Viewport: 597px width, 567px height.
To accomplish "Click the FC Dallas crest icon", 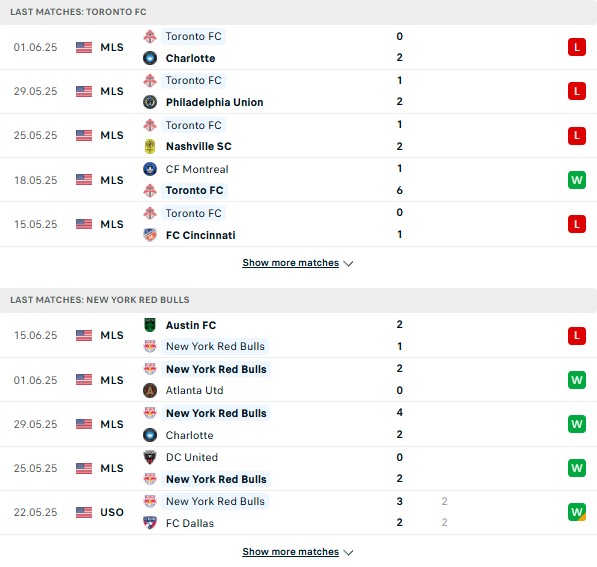I will tap(150, 523).
